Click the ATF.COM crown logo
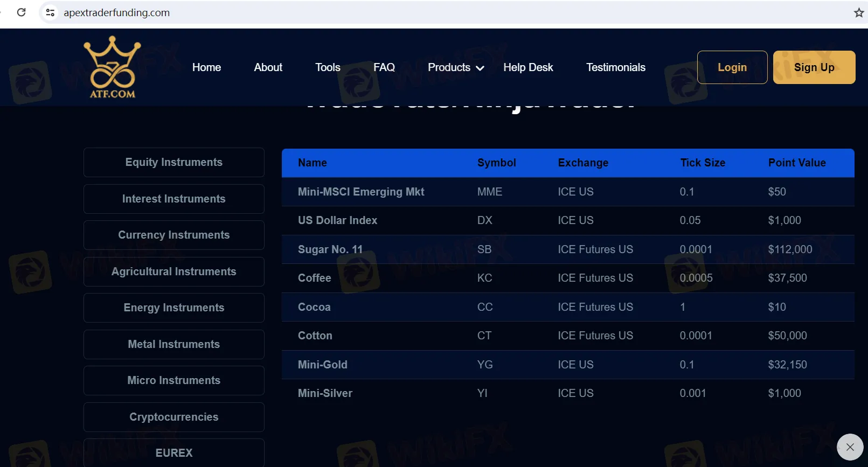Viewport: 868px width, 467px height. click(x=112, y=67)
